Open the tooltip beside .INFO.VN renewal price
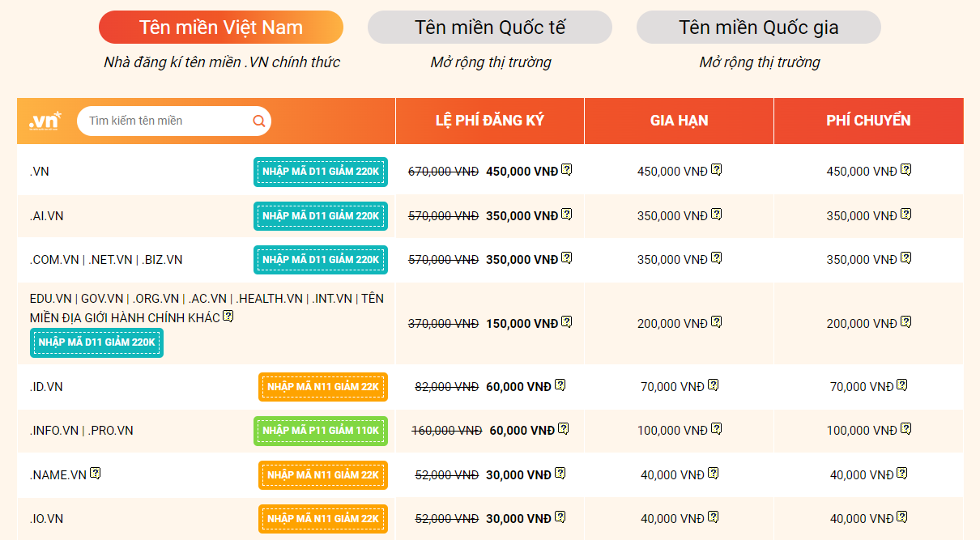This screenshot has height=540, width=980. 715,430
